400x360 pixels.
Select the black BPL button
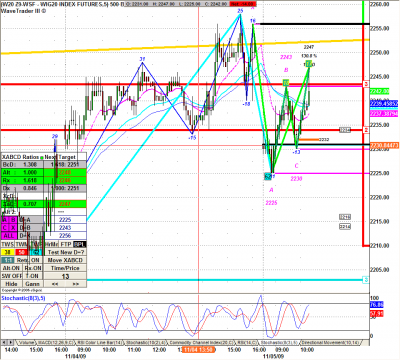coord(79,244)
